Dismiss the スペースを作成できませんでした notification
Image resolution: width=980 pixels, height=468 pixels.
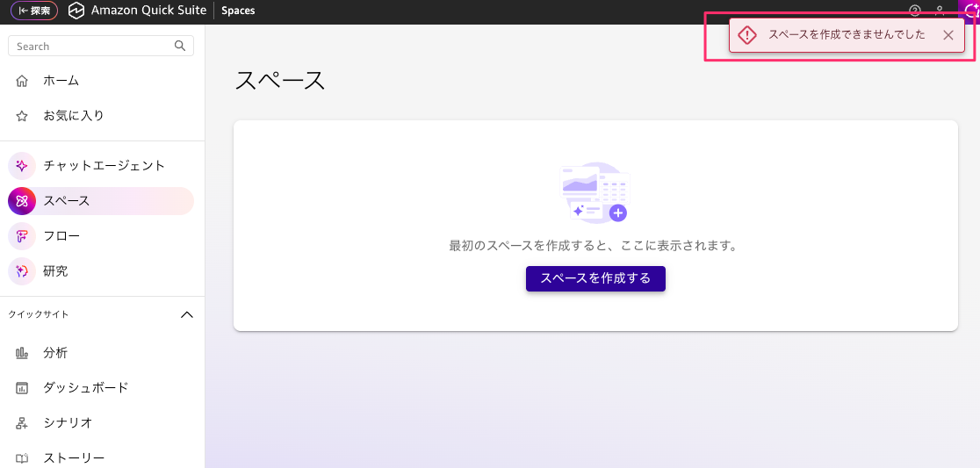(948, 35)
